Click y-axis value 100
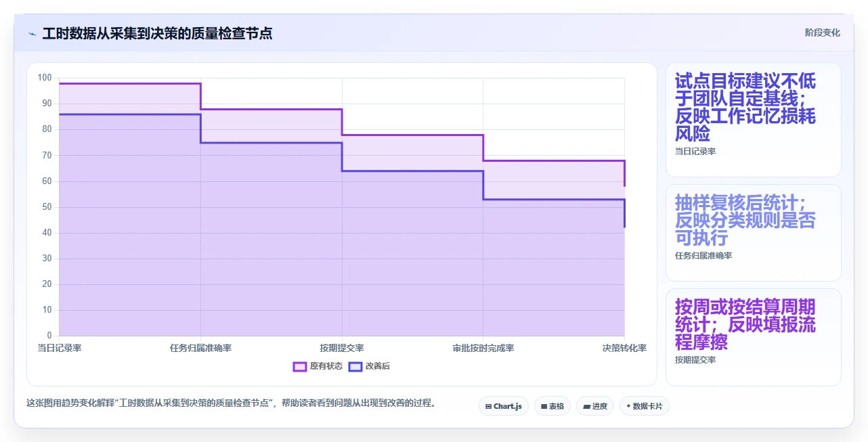Screen dimensions: 868x442 point(45,78)
